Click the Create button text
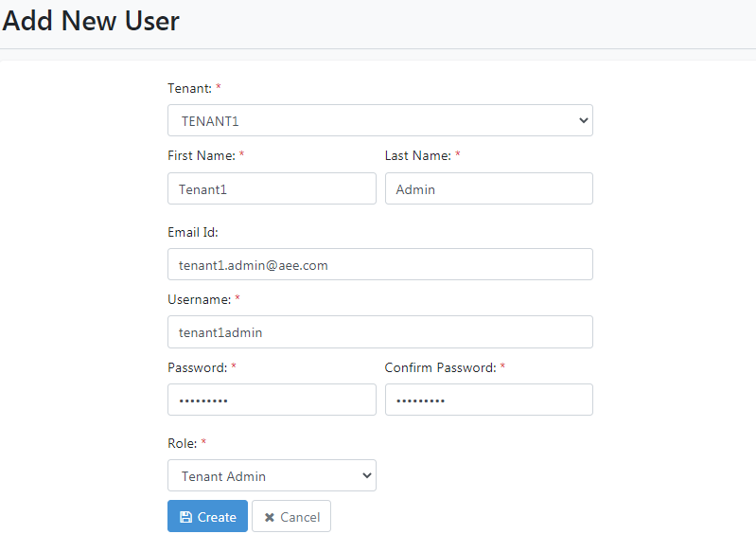Viewport: 756px width, 552px height. (x=217, y=517)
